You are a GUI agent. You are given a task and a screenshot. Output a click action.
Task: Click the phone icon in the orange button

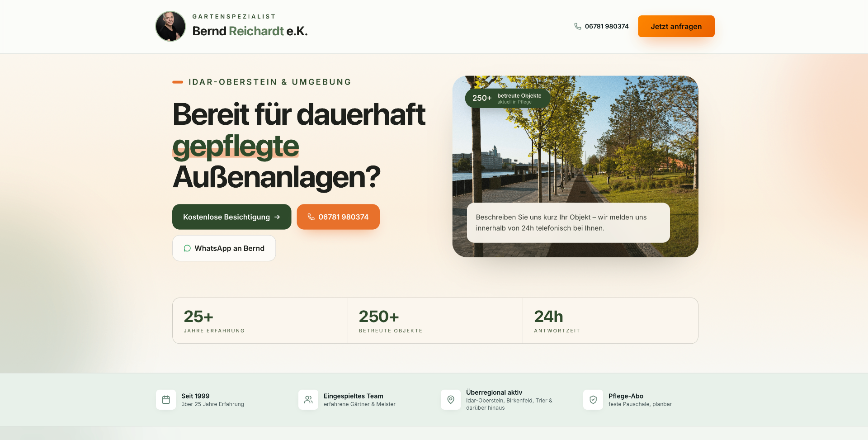click(x=311, y=217)
